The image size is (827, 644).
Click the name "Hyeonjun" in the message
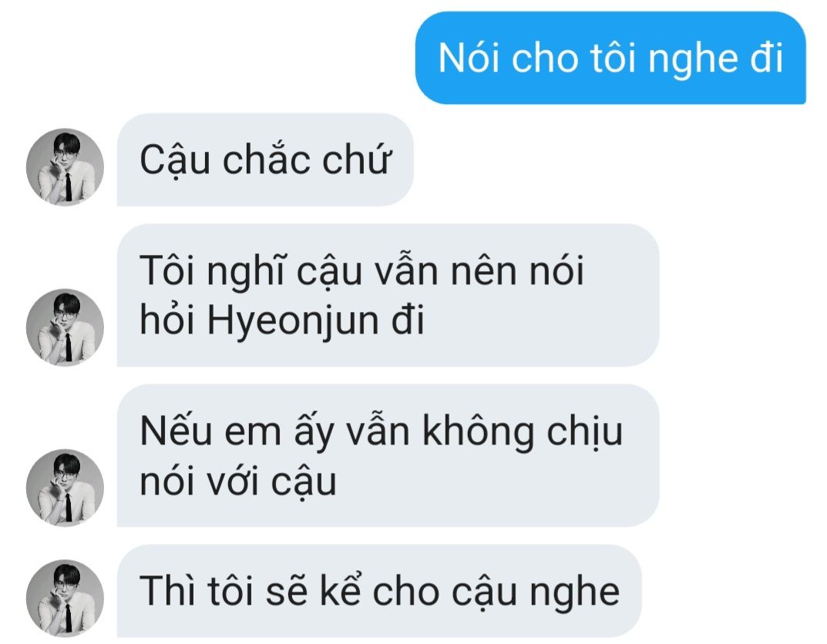(x=293, y=321)
